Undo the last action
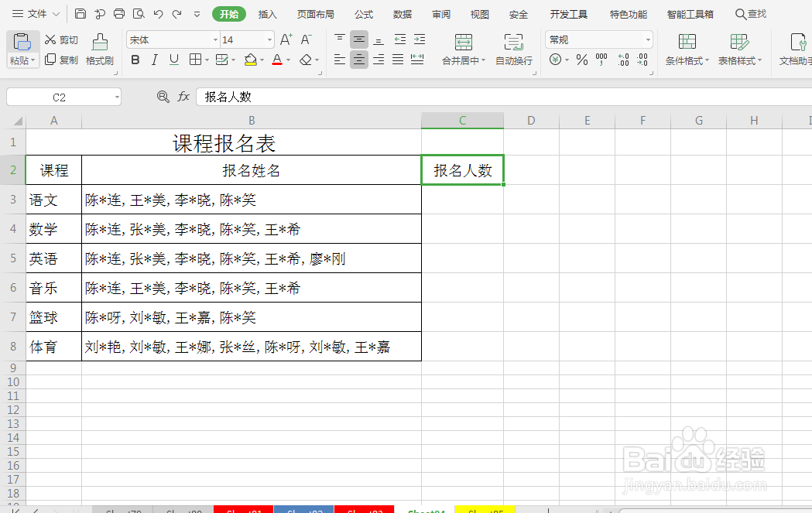Image resolution: width=812 pixels, height=513 pixels. [158, 14]
